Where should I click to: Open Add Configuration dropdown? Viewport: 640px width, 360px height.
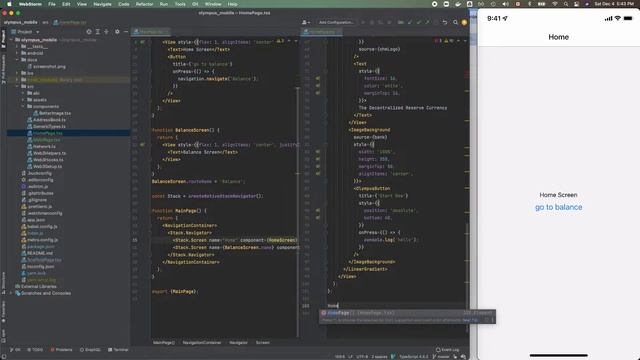coord(336,22)
